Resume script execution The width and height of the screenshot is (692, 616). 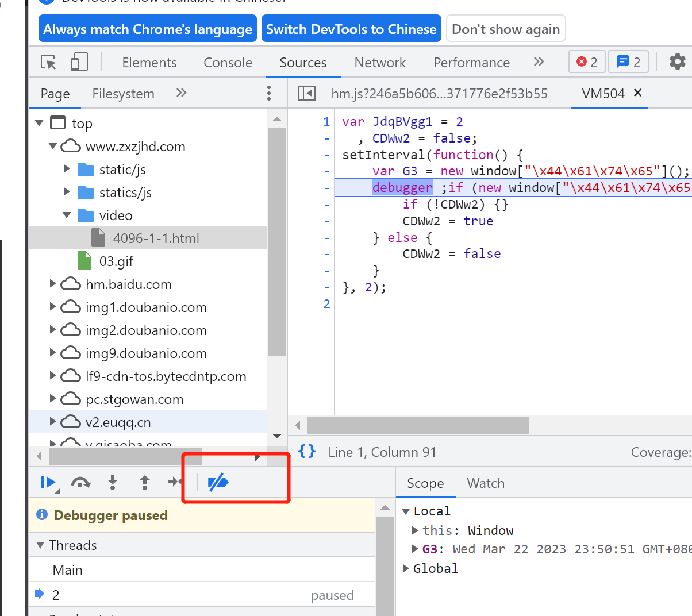pyautogui.click(x=48, y=482)
